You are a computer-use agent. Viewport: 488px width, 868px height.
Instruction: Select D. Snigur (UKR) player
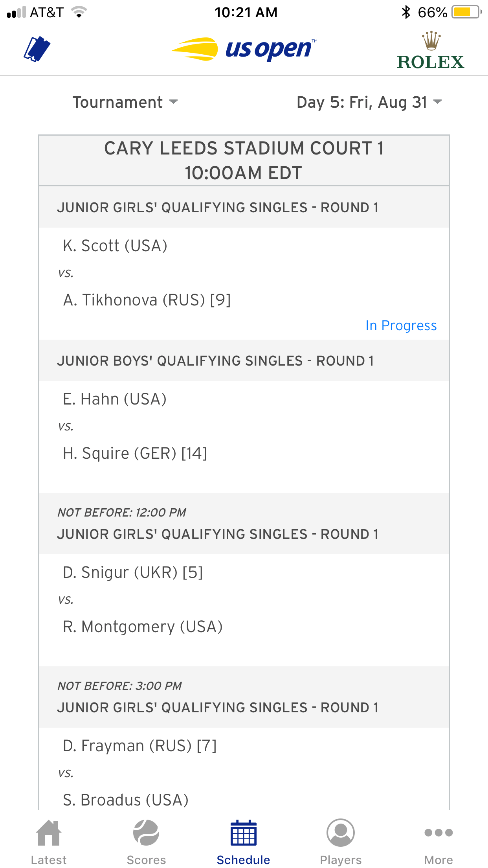(x=133, y=572)
